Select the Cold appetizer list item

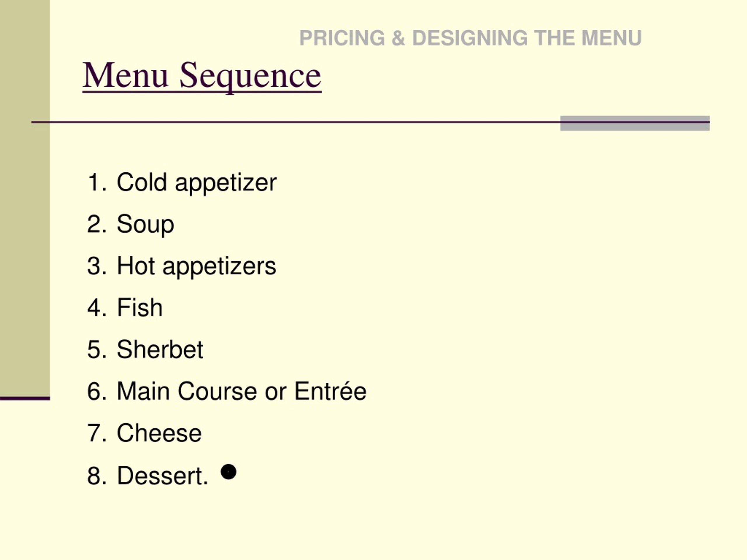(x=196, y=183)
